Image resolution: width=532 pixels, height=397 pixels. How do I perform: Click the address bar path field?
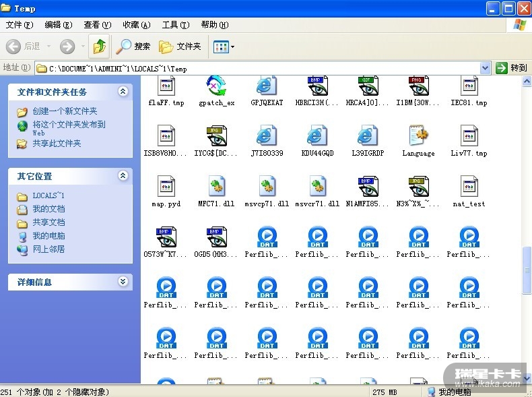click(258, 69)
